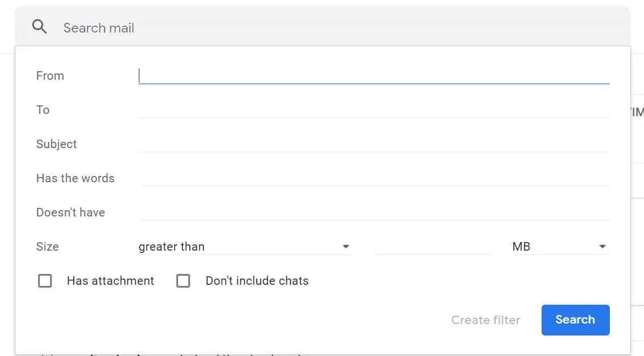Focus the Has the words field

[370, 178]
